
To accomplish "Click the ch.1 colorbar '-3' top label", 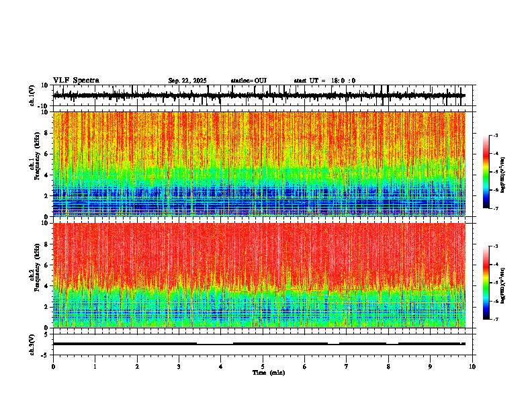I will [496, 135].
